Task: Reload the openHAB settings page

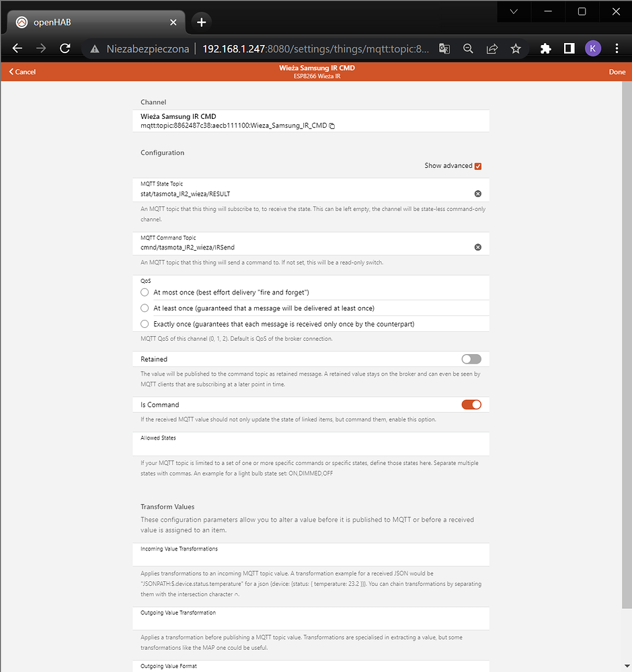Action: pyautogui.click(x=65, y=48)
